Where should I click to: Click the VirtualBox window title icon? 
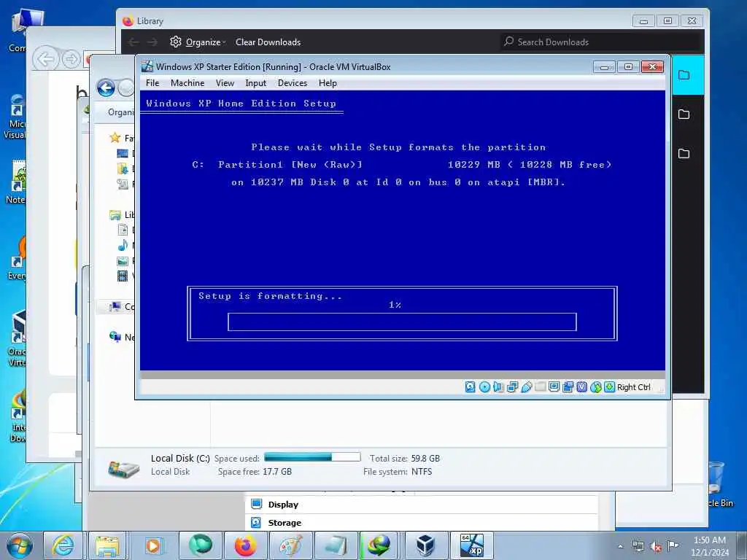click(147, 66)
